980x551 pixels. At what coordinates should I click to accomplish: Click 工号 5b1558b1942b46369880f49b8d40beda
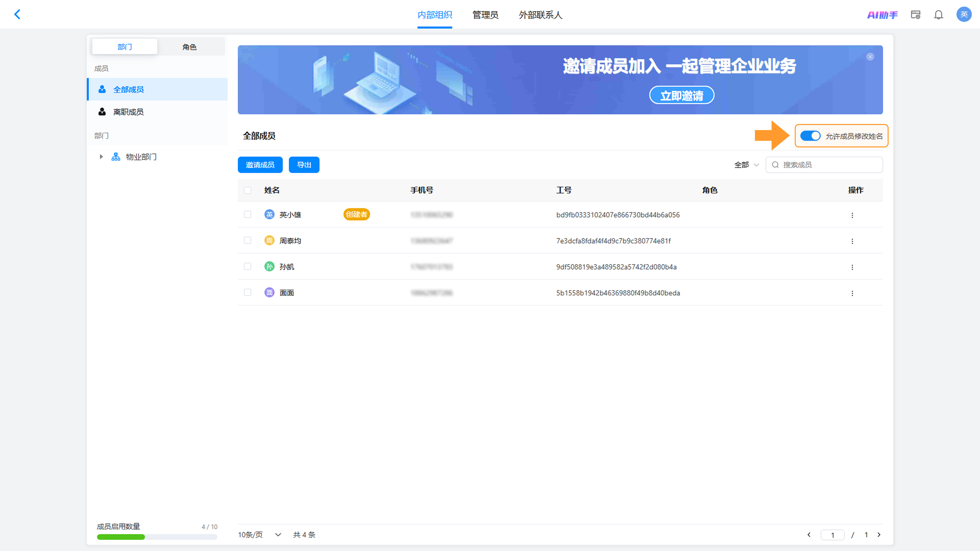coord(618,293)
